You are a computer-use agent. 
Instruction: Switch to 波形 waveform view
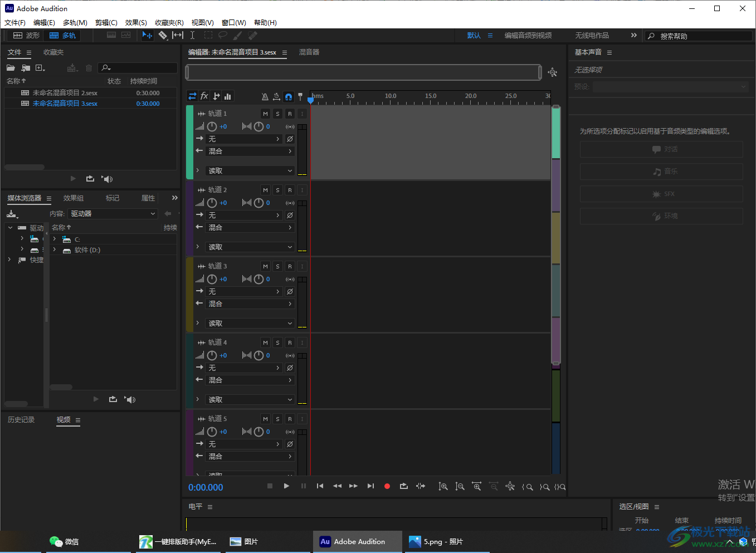pyautogui.click(x=26, y=35)
